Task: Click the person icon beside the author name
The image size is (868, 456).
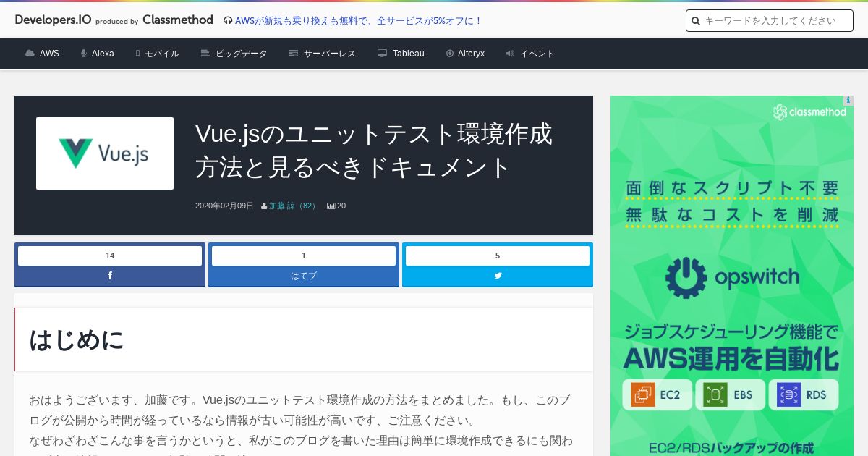Action: click(264, 206)
